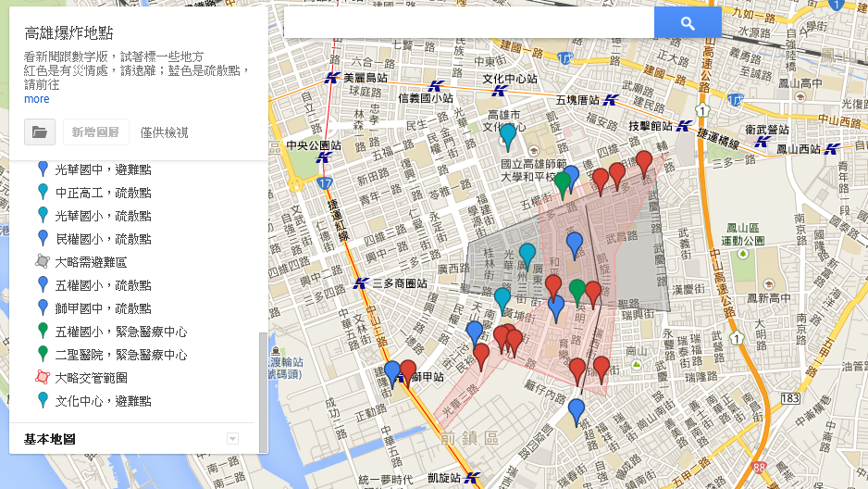Viewport: 868px width, 489px height.
Task: Click 中央公園站 metro station icon
Action: point(324,157)
